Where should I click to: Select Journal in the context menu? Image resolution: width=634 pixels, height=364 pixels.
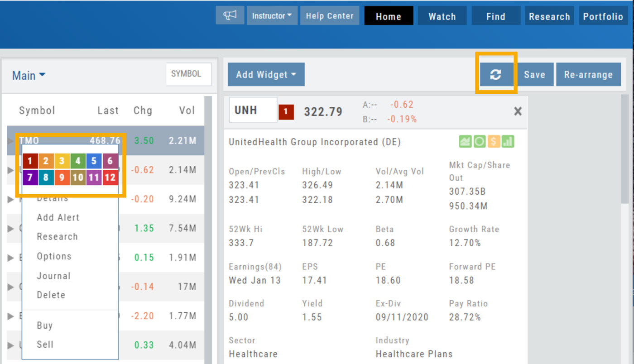pos(53,276)
